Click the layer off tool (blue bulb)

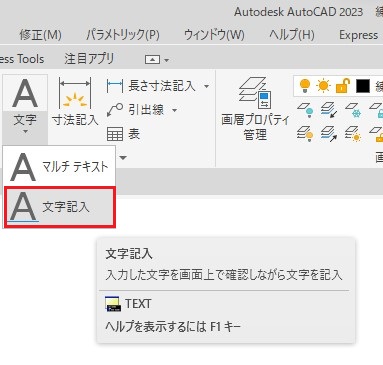click(305, 110)
